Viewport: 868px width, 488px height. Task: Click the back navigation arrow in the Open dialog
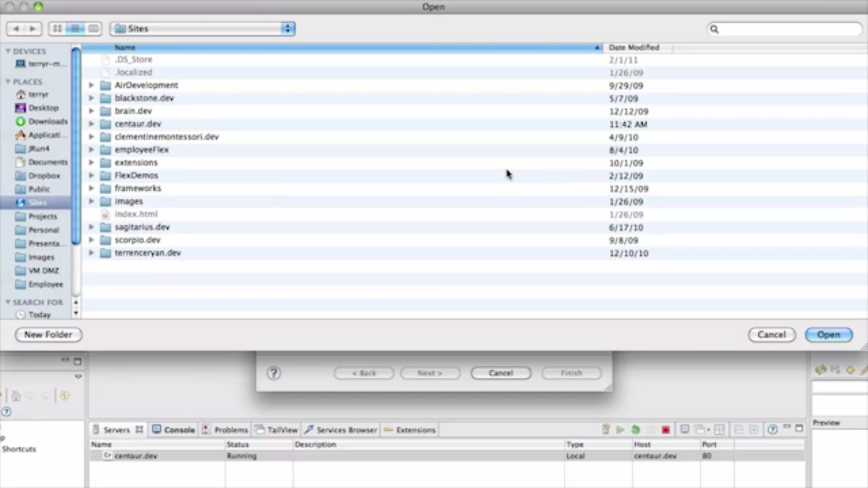click(x=16, y=29)
